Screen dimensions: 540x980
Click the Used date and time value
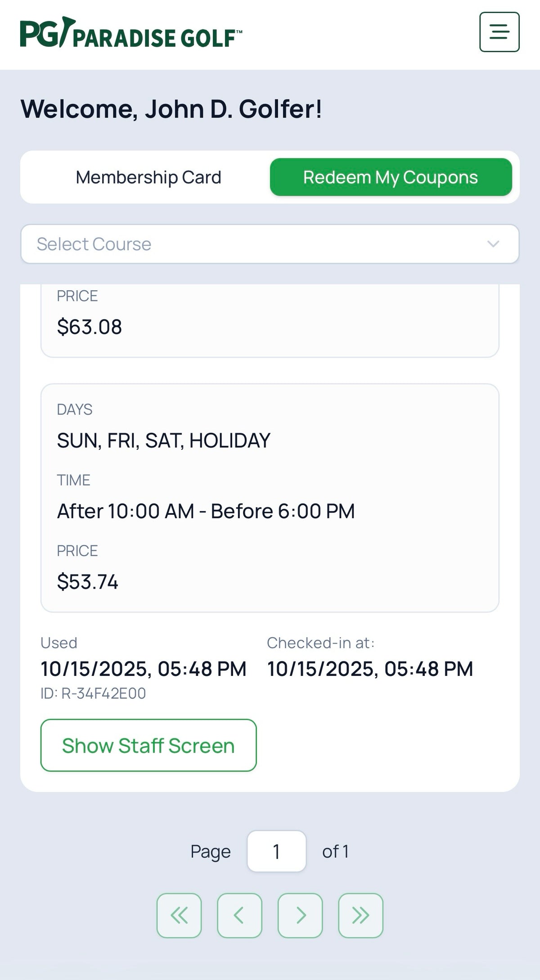tap(143, 669)
